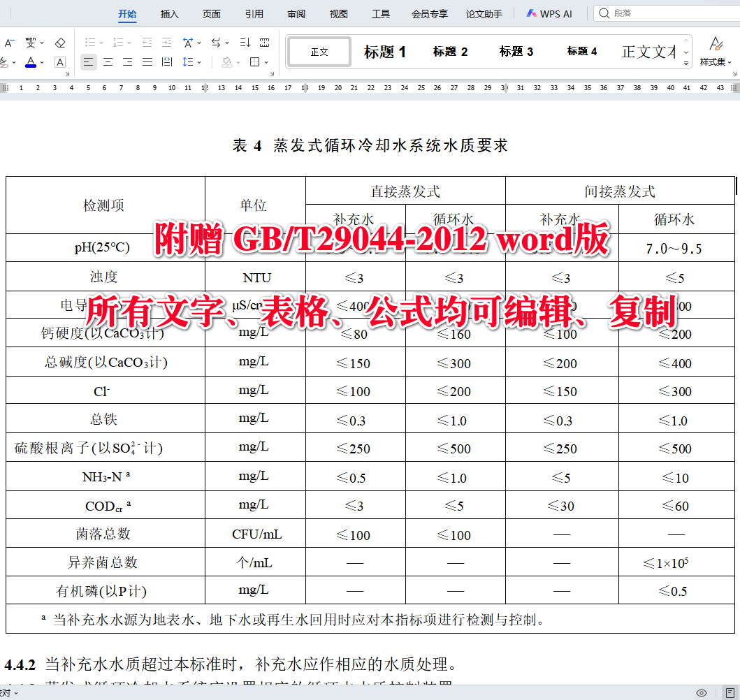Apply the 标题 1 style
The height and width of the screenshot is (700, 740).
pos(385,52)
